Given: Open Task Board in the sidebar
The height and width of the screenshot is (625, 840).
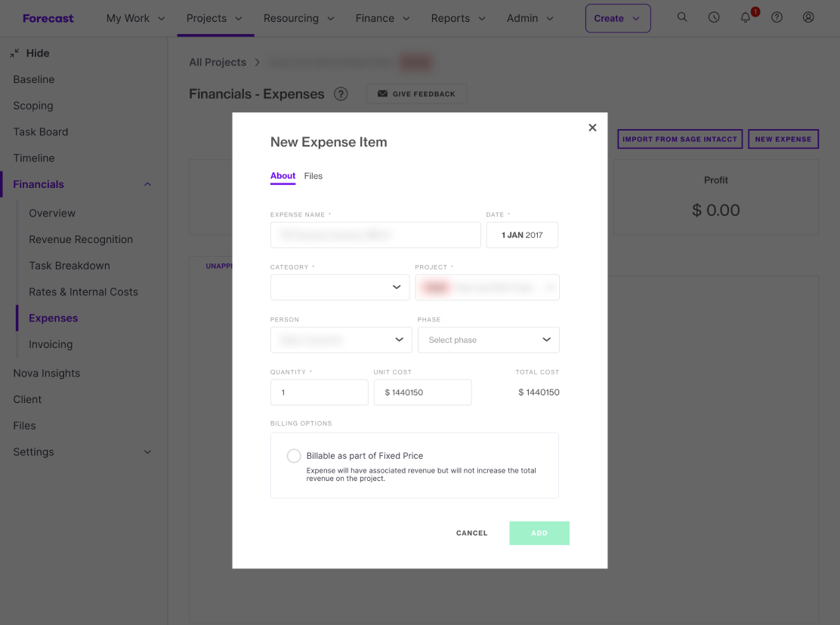Looking at the screenshot, I should pyautogui.click(x=41, y=131).
